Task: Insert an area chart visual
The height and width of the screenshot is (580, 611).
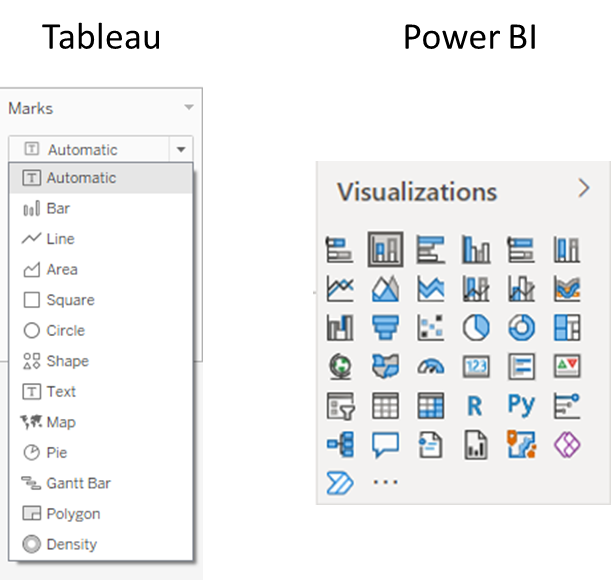Action: (x=385, y=288)
